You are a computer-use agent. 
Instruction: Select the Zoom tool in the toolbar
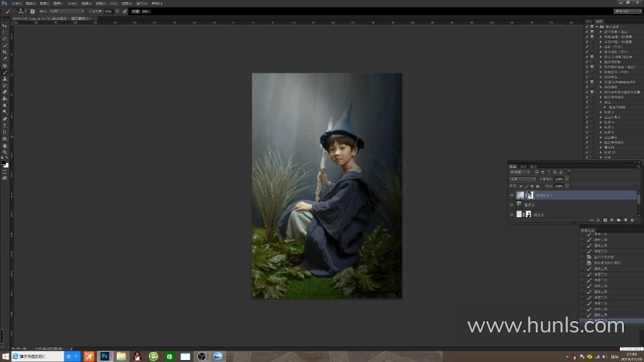click(5, 152)
